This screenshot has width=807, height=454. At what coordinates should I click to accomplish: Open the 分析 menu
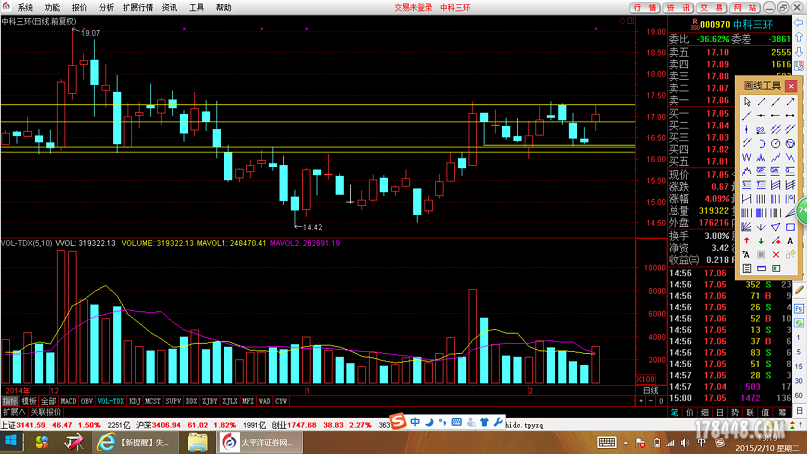click(106, 7)
